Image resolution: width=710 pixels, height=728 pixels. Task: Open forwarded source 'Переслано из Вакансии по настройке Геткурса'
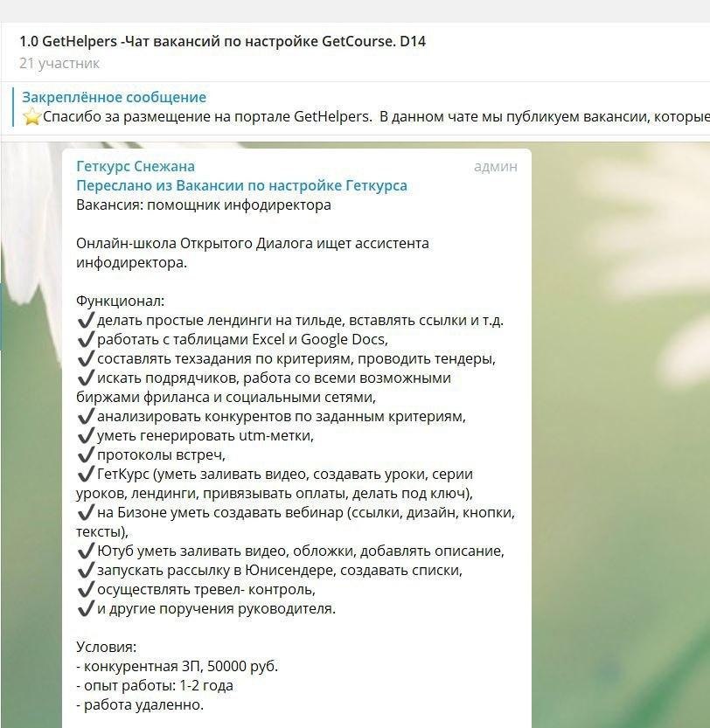point(241,185)
